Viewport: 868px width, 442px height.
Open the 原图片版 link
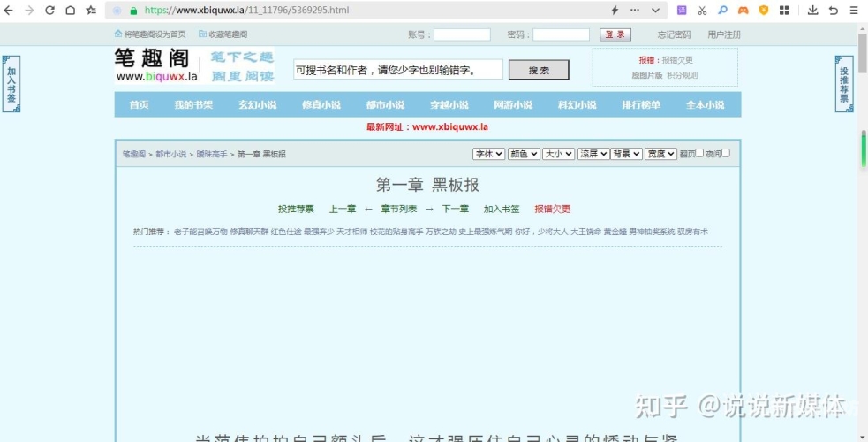coord(646,75)
